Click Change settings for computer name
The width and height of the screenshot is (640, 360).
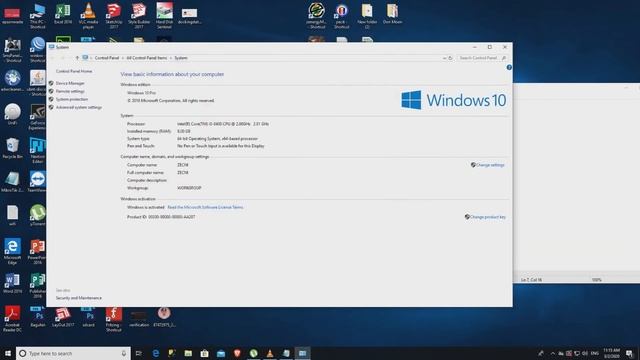[490, 165]
